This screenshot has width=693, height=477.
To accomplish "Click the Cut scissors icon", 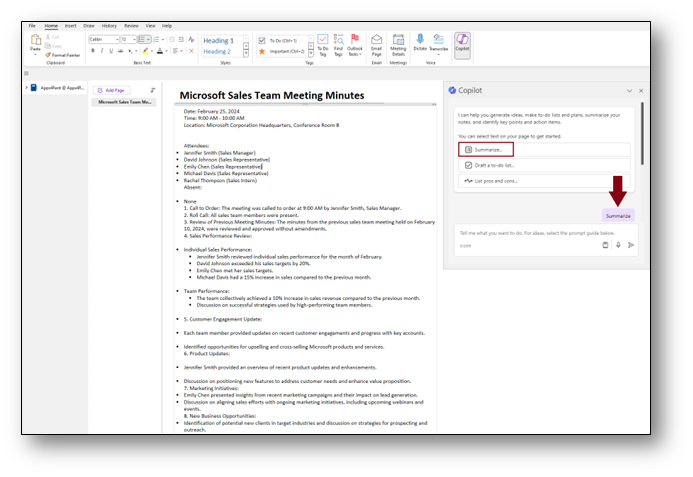I will coord(48,37).
